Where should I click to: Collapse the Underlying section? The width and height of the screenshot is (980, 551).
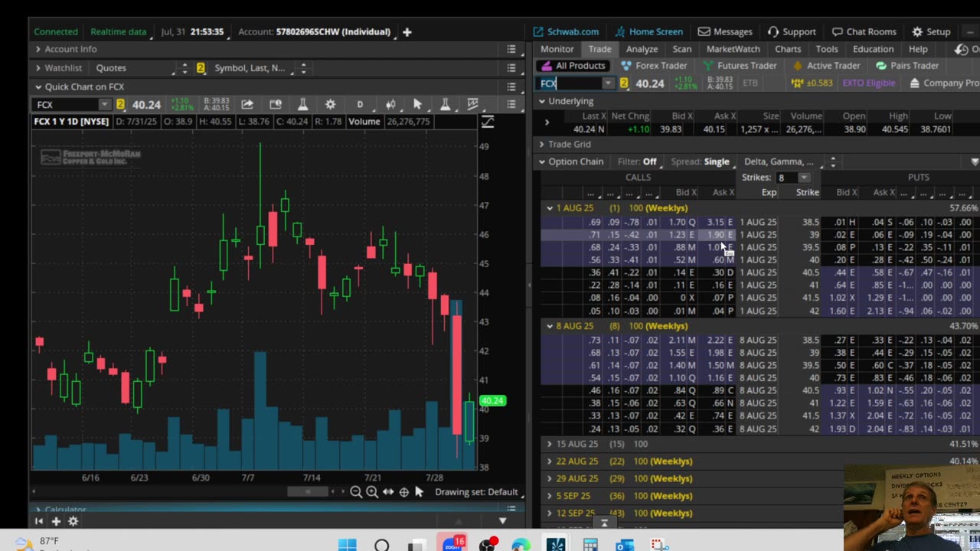[542, 101]
